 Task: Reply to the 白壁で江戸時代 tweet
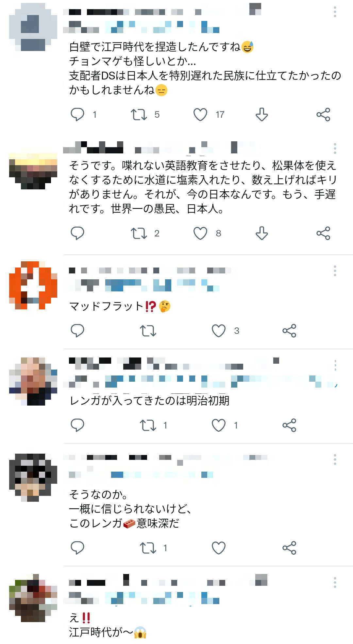click(77, 114)
